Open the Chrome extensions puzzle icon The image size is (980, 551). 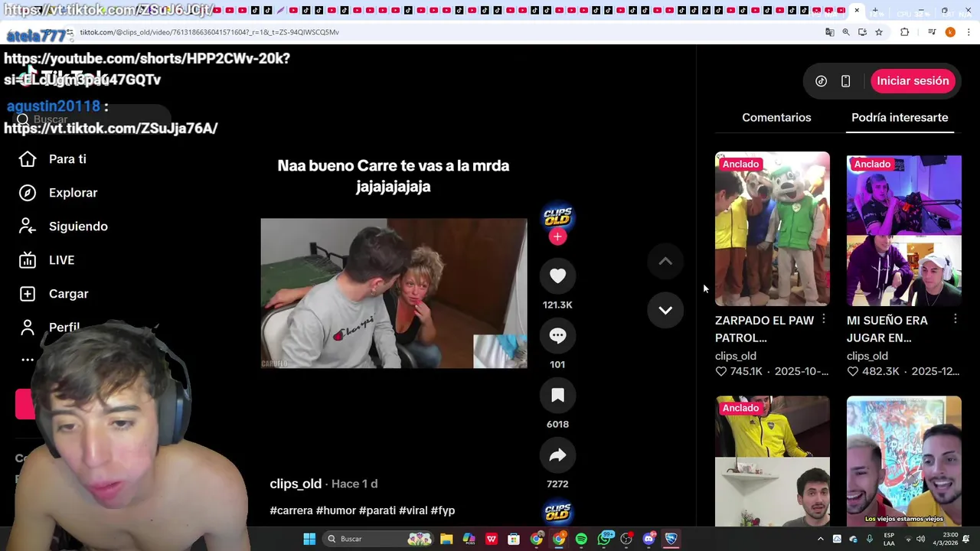click(x=904, y=32)
